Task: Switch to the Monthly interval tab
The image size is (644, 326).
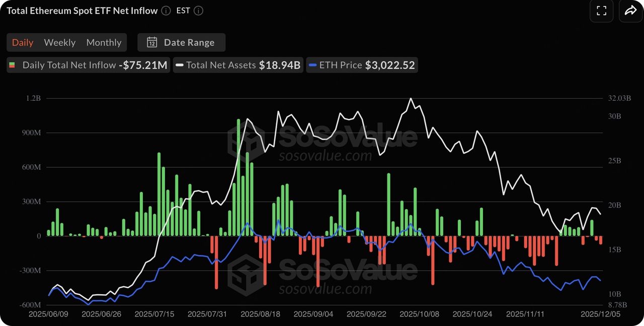Action: [x=104, y=42]
